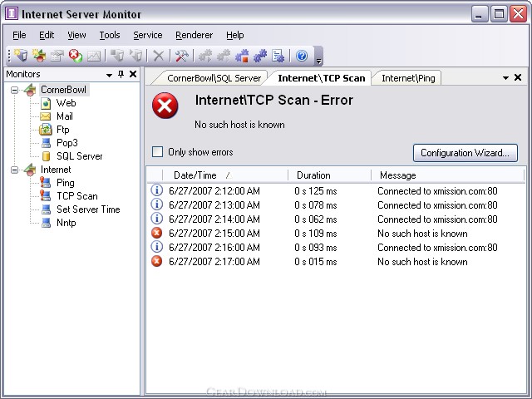Screen dimensions: 532x399
Task: Select the SQL Server database icon
Action: click(x=46, y=156)
